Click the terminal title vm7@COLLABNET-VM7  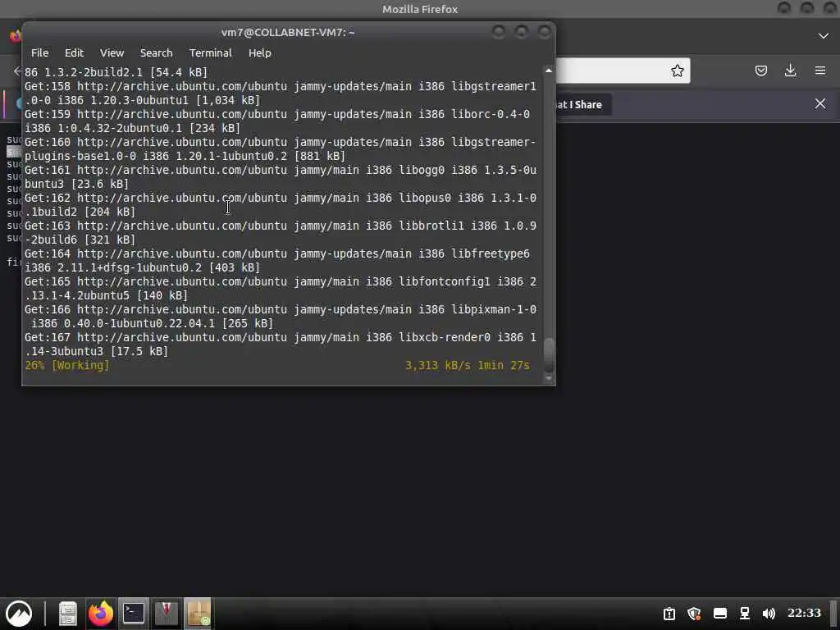click(288, 33)
